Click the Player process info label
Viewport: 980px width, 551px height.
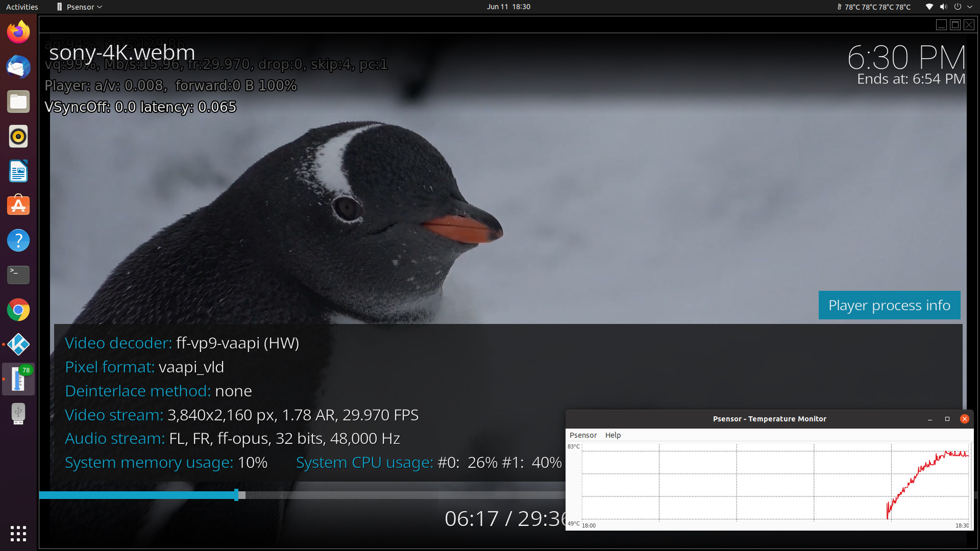889,305
